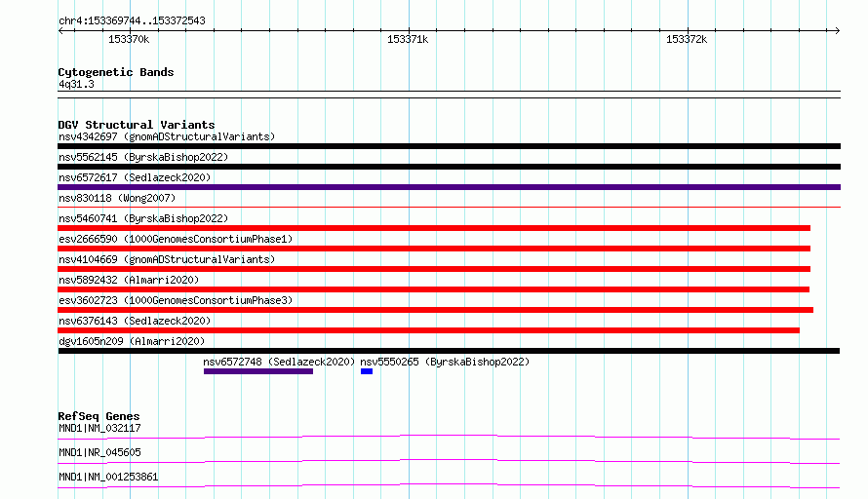Screen dimensions: 868x499
Task: Click the magenta intron line of MND1|NR_045605
Action: [449, 461]
